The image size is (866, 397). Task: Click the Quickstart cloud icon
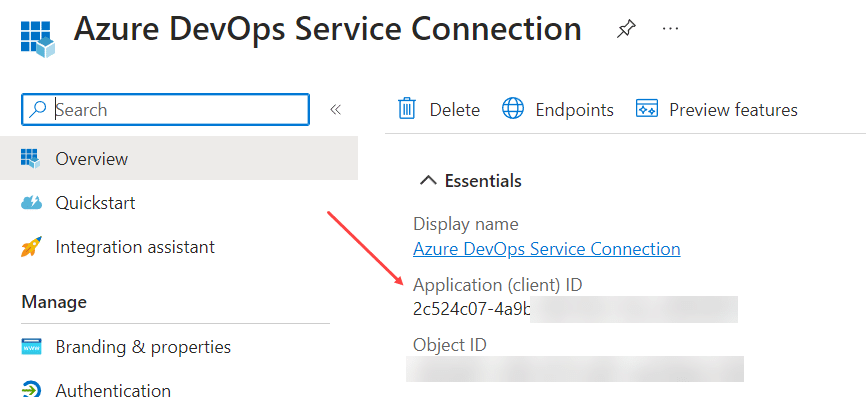tap(31, 203)
